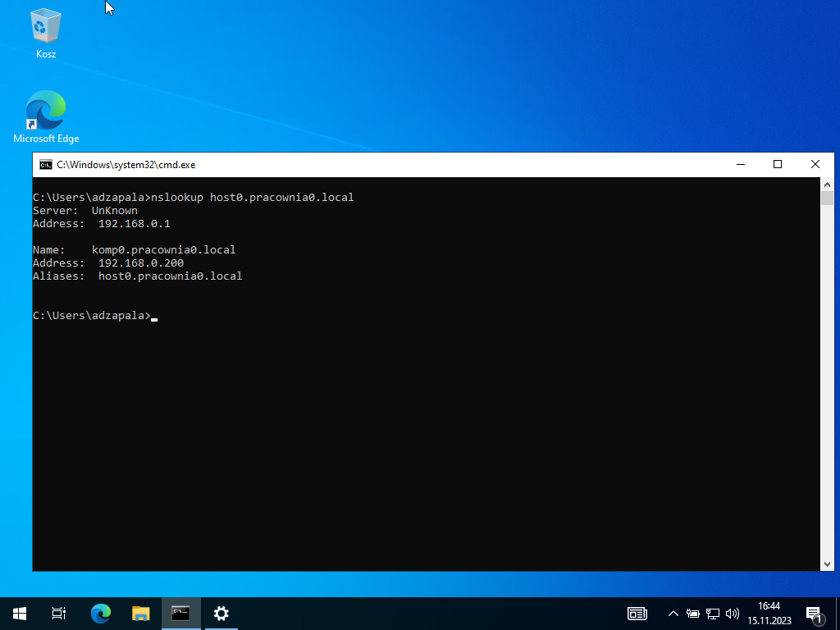Click the console scrollbar down arrow
This screenshot has height=630, width=840.
827,564
